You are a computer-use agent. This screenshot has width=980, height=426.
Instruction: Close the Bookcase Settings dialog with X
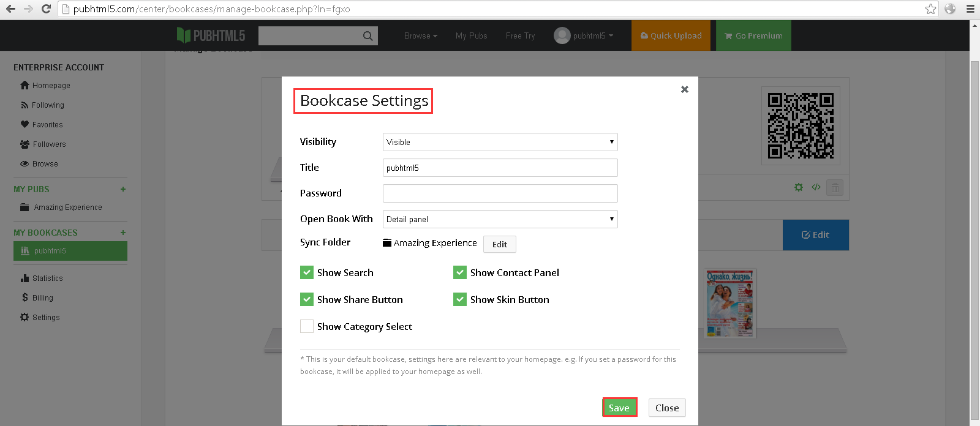(x=685, y=89)
